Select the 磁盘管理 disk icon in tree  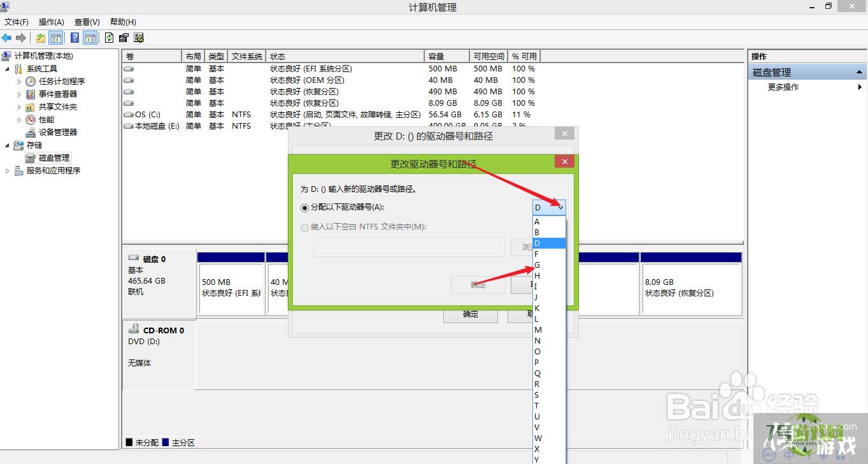pyautogui.click(x=31, y=158)
